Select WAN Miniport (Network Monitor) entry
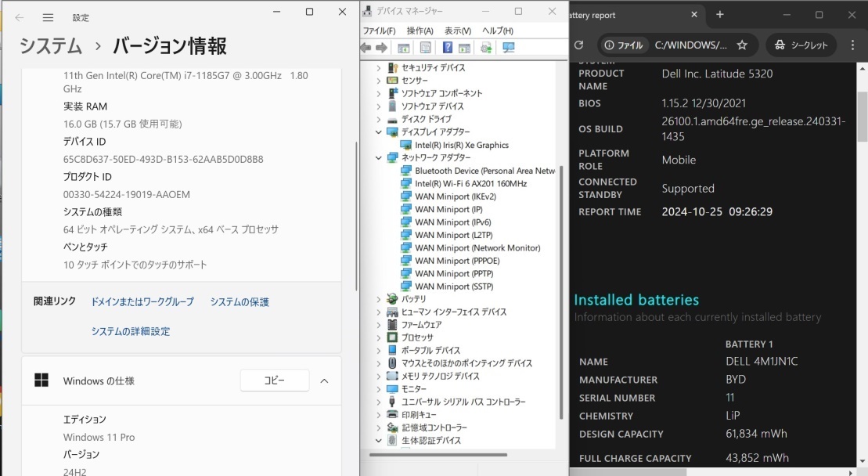Image resolution: width=868 pixels, height=476 pixels. click(477, 248)
